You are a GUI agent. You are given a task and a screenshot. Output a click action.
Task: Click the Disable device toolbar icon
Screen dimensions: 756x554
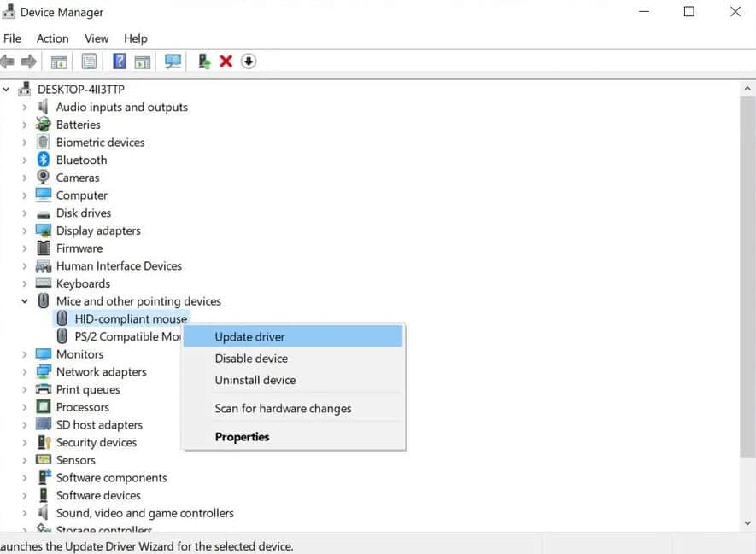pyautogui.click(x=248, y=61)
